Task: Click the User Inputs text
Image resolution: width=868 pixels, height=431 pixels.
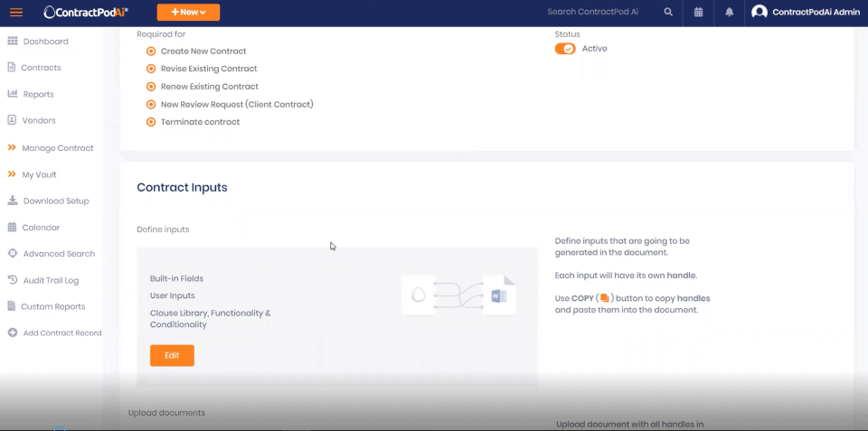Action: [172, 295]
